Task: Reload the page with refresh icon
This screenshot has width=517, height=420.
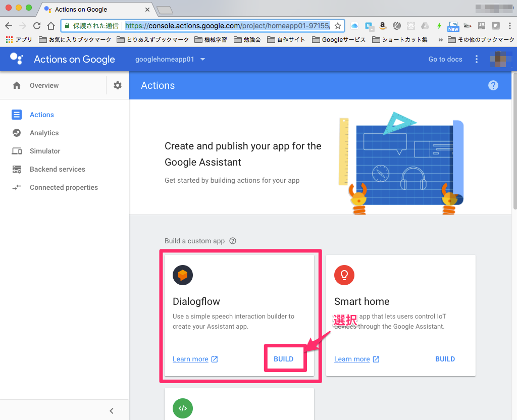Action: (37, 26)
